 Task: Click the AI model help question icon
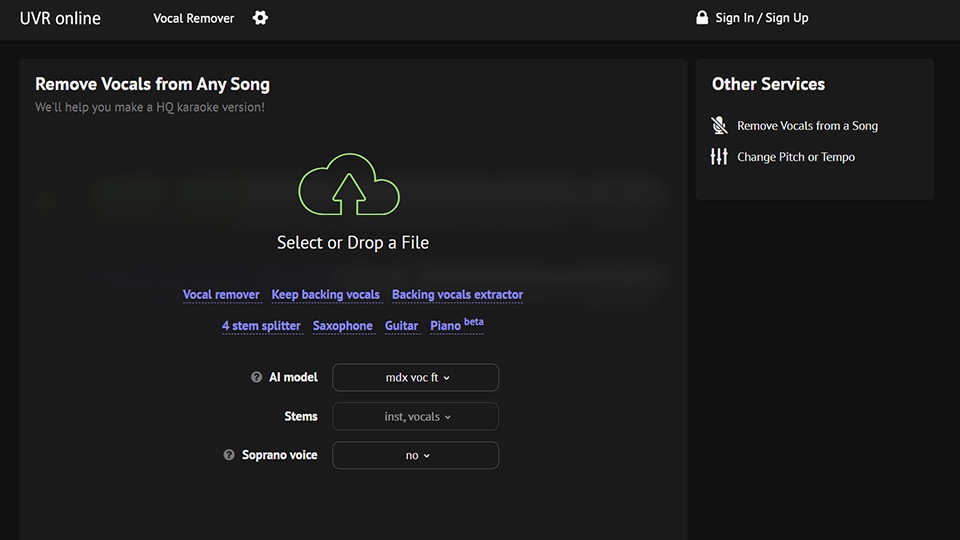(x=256, y=378)
